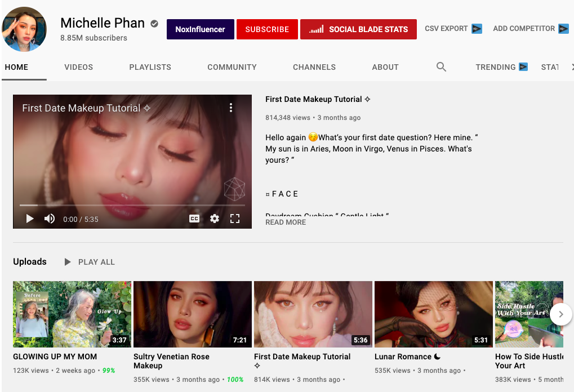The image size is (574, 392).
Task: Click Play All for Uploads
Action: tap(90, 262)
